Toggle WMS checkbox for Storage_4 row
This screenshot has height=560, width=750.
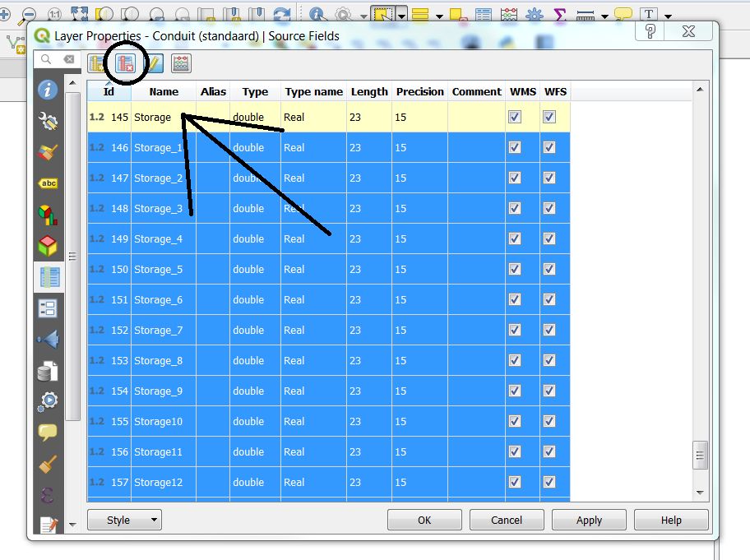click(515, 238)
